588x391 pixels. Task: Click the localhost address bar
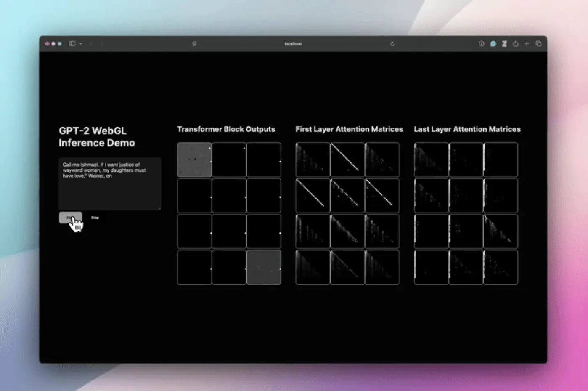293,44
